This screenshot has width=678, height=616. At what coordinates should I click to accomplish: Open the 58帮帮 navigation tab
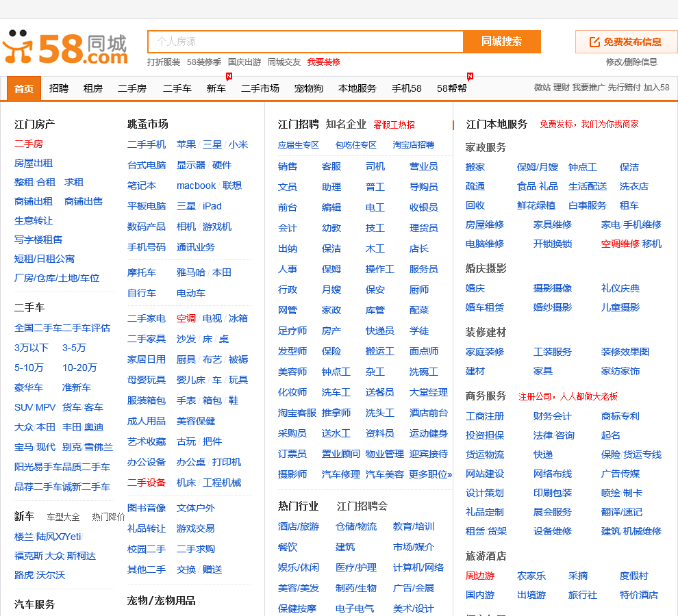click(451, 88)
